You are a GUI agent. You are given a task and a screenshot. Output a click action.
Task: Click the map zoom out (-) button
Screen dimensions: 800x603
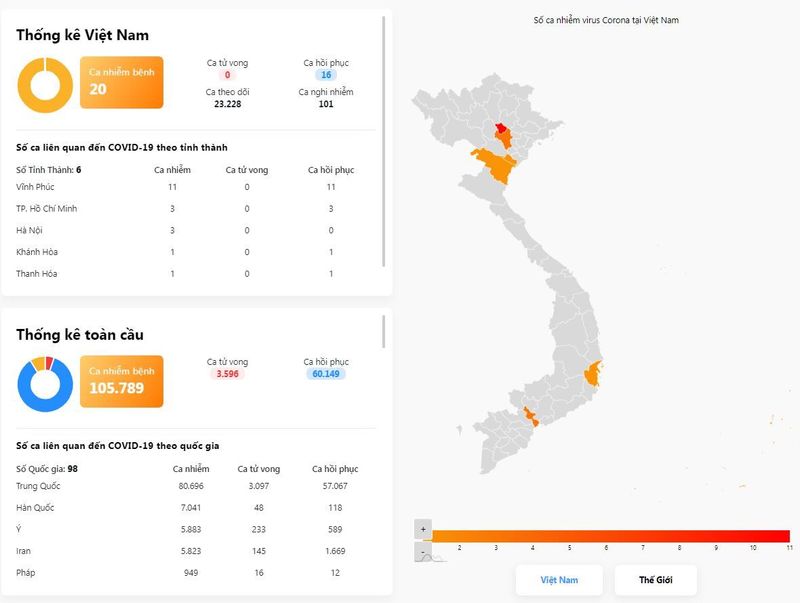[424, 550]
